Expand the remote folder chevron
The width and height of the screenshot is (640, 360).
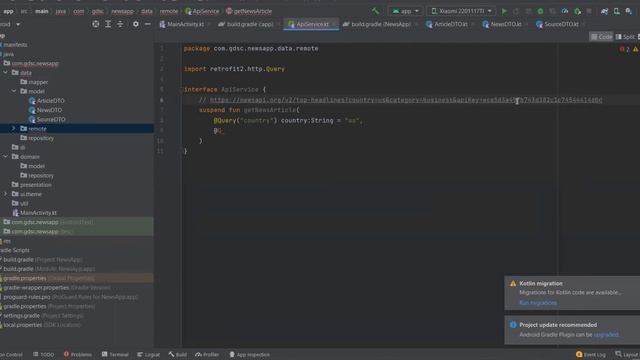[x=14, y=128]
